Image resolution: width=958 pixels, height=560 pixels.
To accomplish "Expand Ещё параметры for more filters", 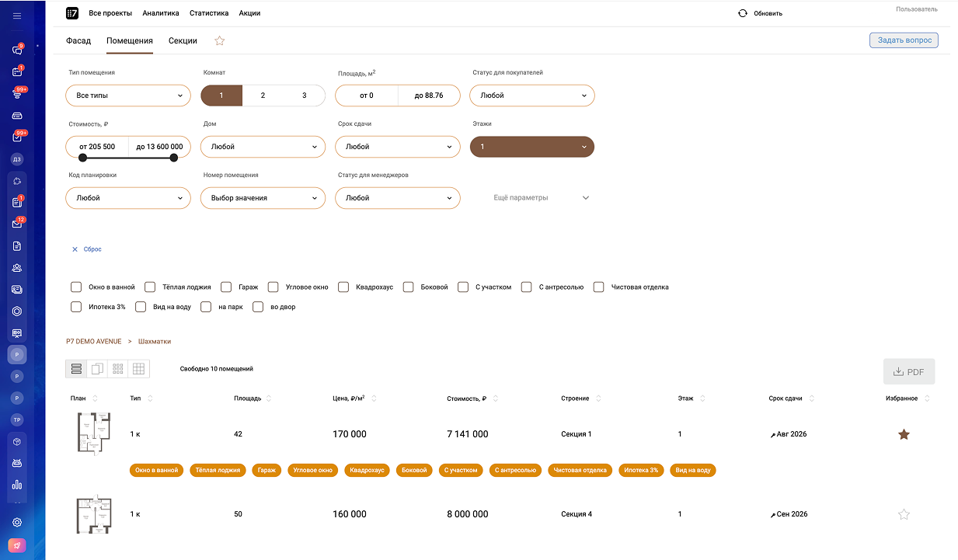I will click(542, 198).
